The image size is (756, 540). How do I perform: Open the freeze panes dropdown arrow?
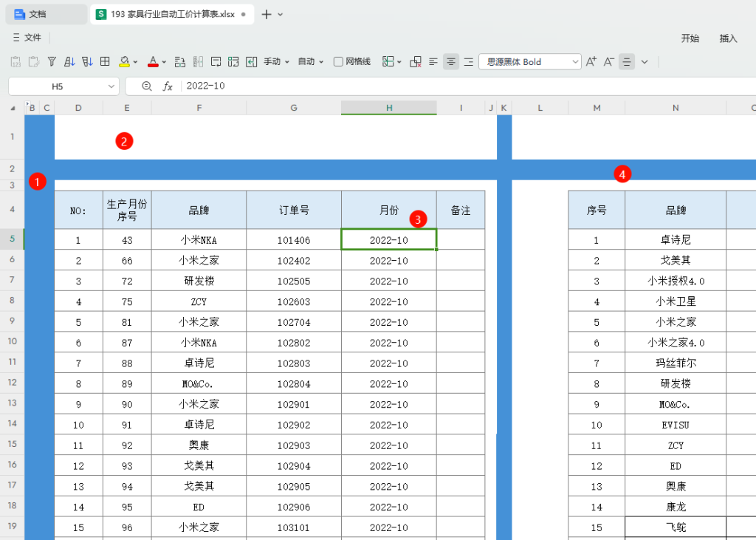(399, 62)
